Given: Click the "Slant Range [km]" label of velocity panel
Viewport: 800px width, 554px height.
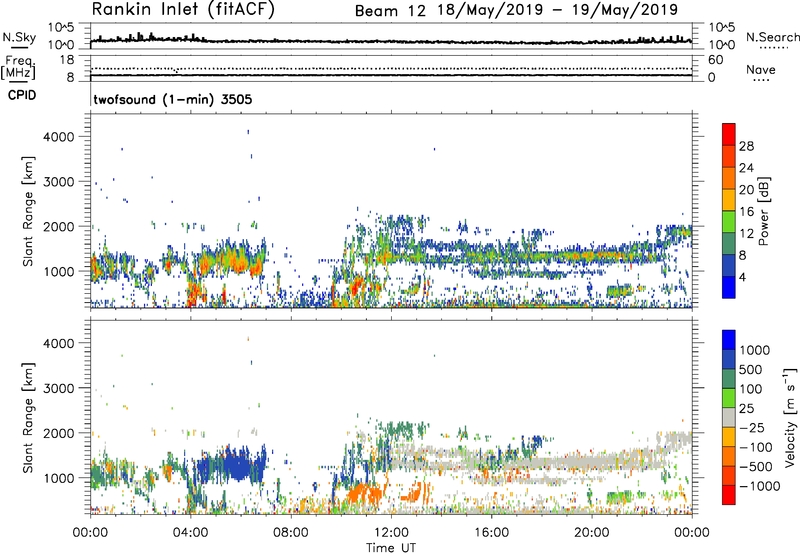Looking at the screenshot, I should tap(28, 417).
